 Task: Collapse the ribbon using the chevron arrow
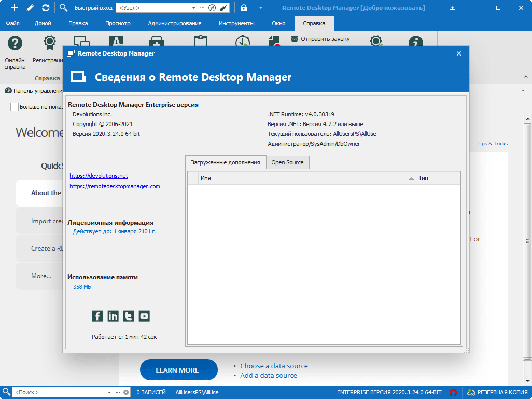point(526,77)
